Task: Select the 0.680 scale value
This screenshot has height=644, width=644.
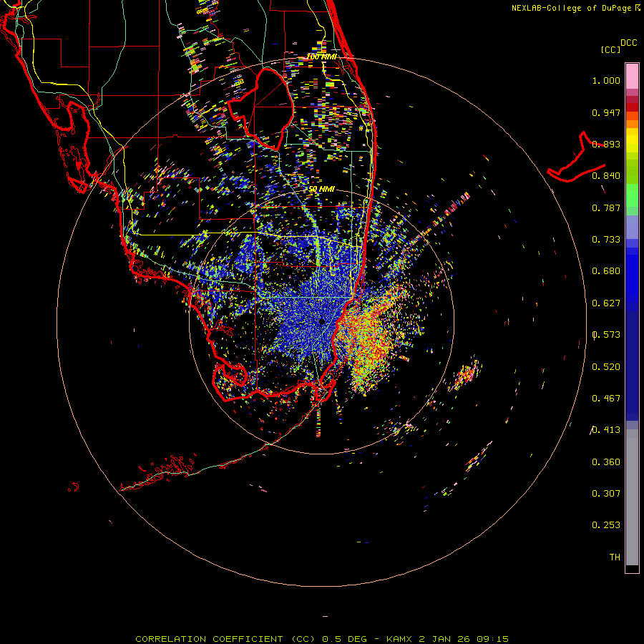Action: pyautogui.click(x=606, y=271)
